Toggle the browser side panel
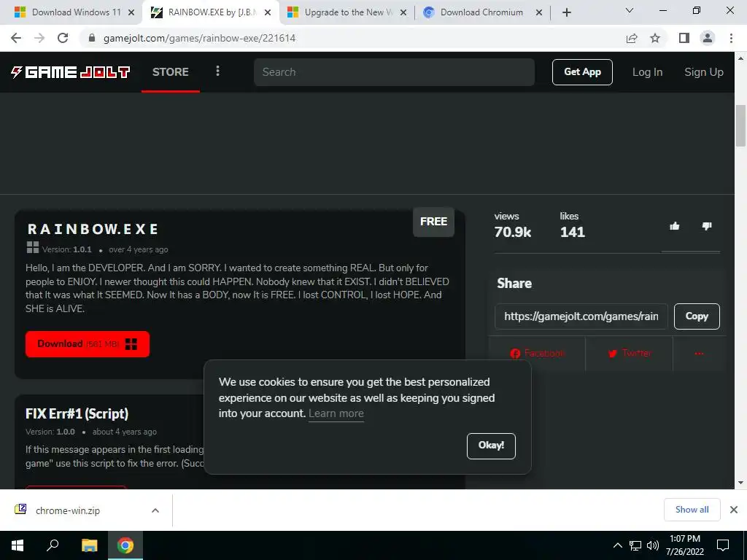 point(684,38)
